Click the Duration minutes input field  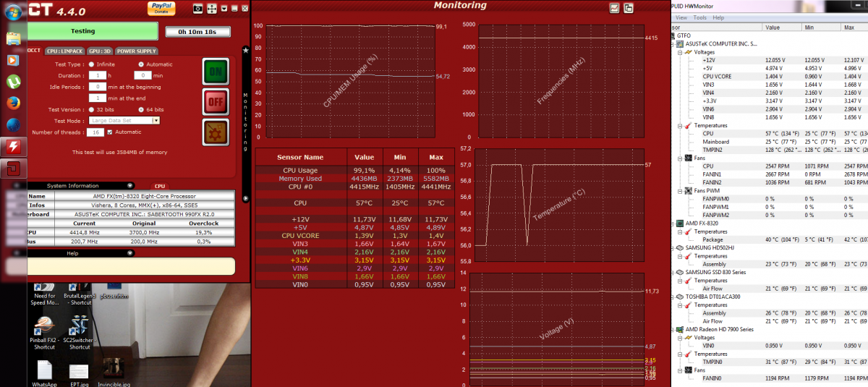(142, 75)
